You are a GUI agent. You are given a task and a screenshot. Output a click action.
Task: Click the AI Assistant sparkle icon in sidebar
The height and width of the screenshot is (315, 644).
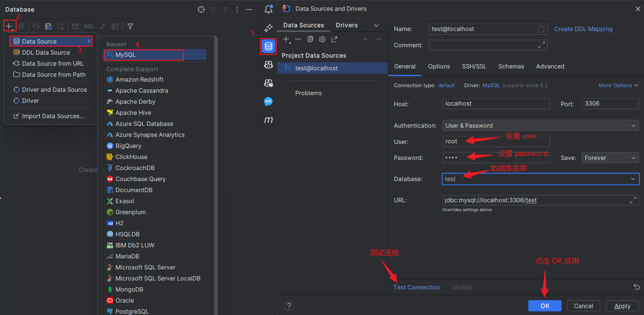[x=268, y=28]
